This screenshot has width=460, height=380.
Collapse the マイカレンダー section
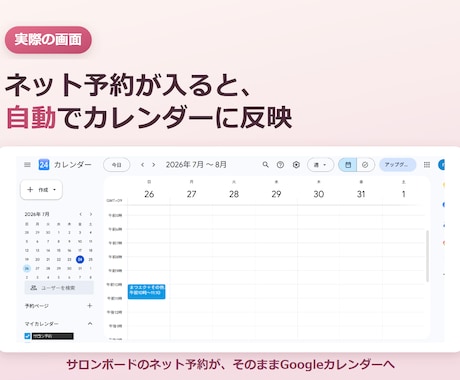coord(90,324)
